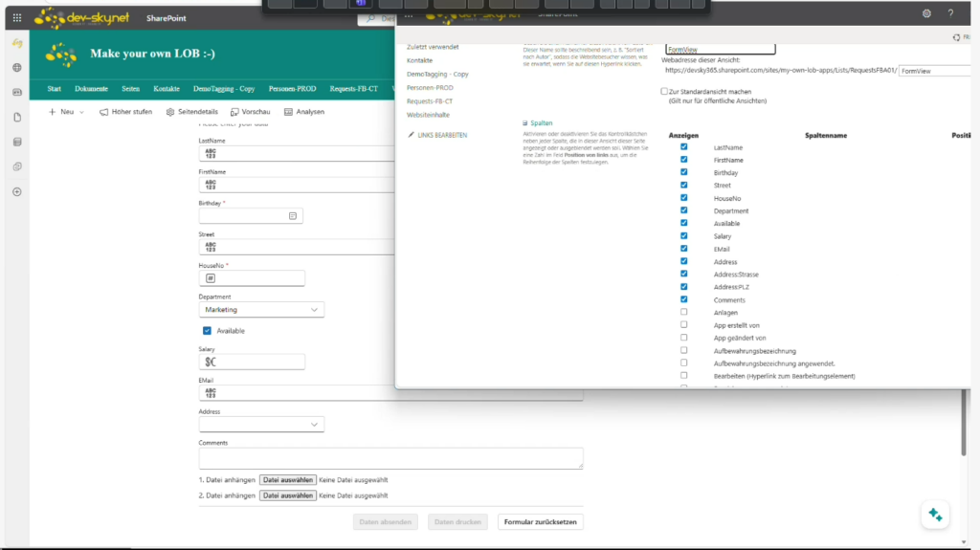
Task: Expand the Neu dropdown in command bar
Action: click(x=81, y=112)
